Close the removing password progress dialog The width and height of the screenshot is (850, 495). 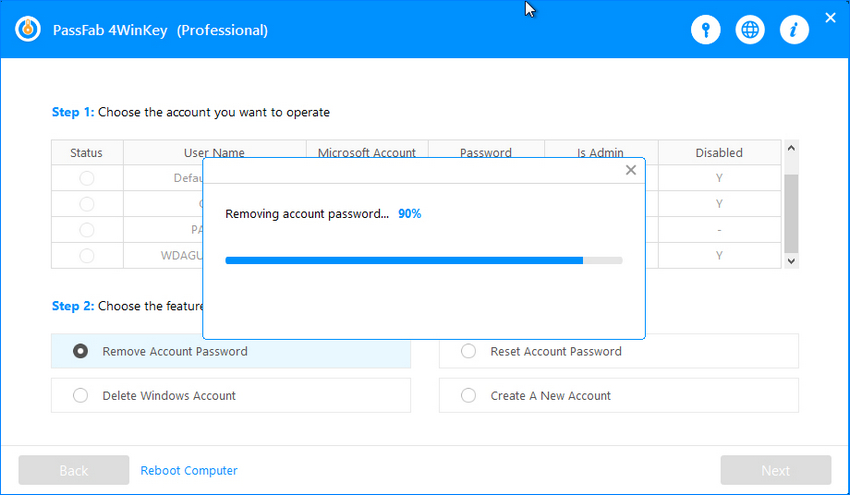click(630, 170)
